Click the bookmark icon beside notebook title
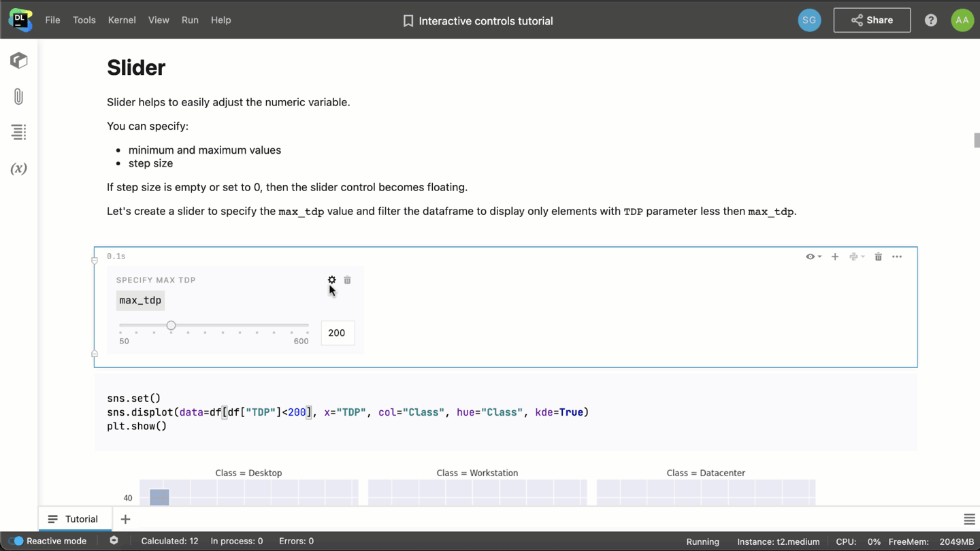The image size is (980, 551). [408, 21]
